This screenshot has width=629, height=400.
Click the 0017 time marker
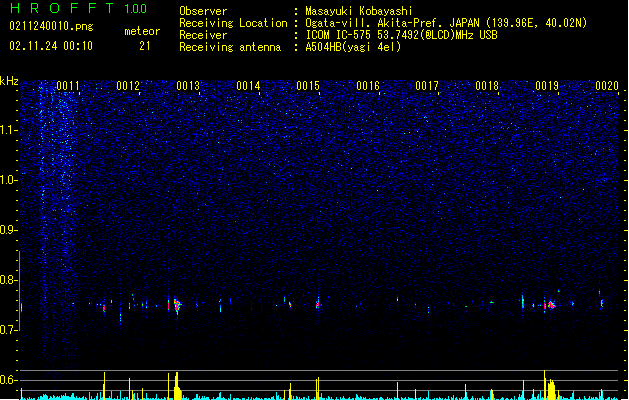pos(427,86)
